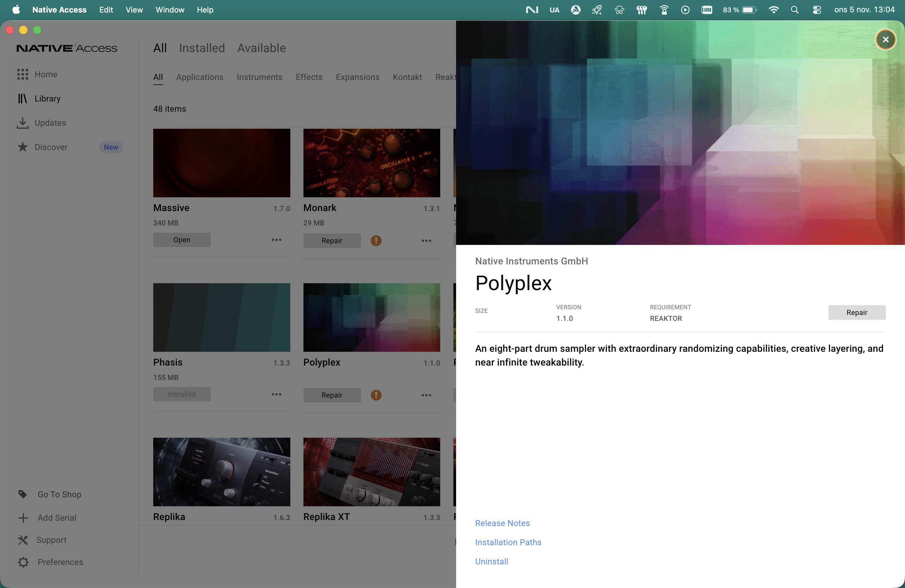This screenshot has height=588, width=905.
Task: Open the more options menu for Massive
Action: (x=276, y=240)
